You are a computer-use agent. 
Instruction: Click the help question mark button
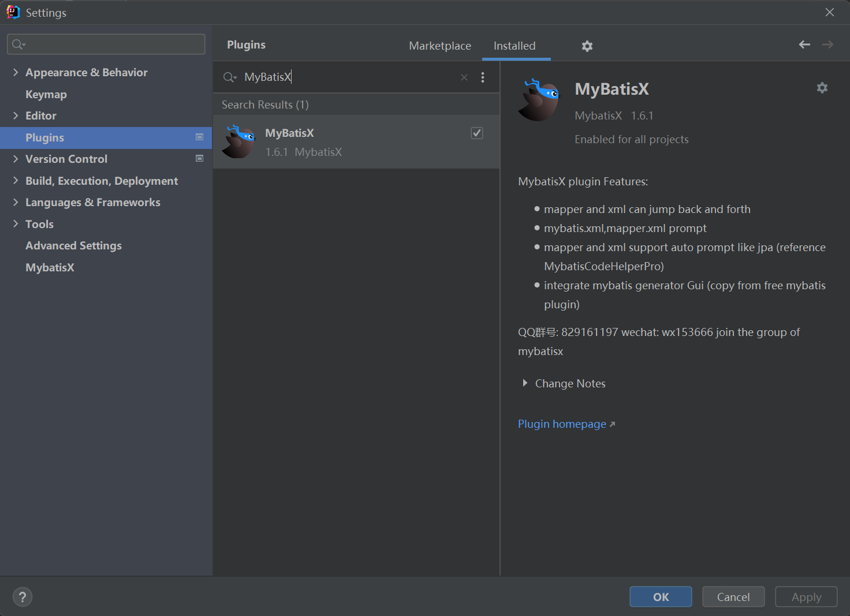[23, 597]
